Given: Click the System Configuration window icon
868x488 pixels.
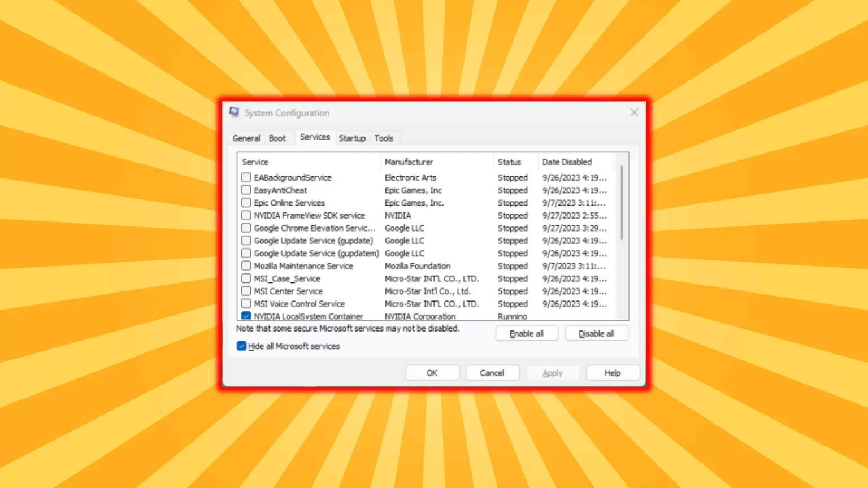Looking at the screenshot, I should (x=234, y=112).
